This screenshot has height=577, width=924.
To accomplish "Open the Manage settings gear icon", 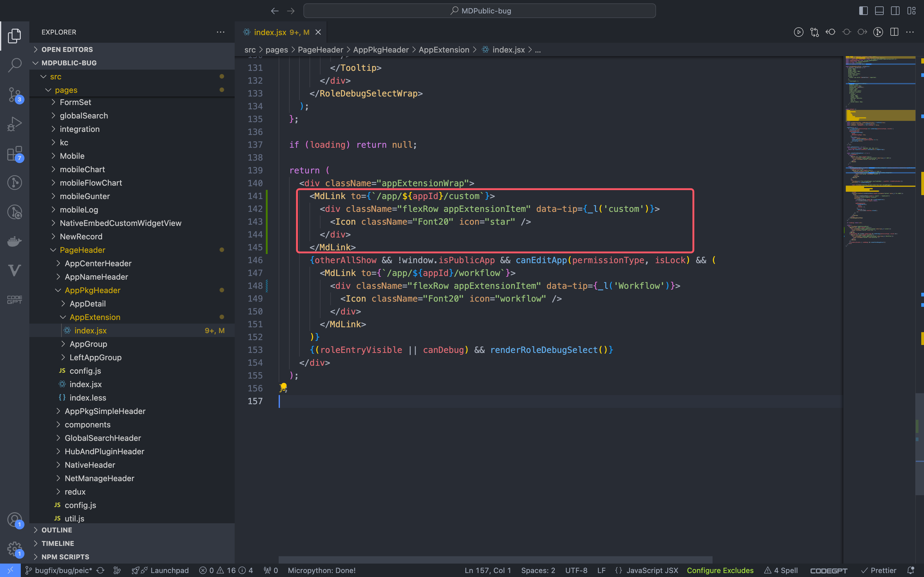I will 14,550.
